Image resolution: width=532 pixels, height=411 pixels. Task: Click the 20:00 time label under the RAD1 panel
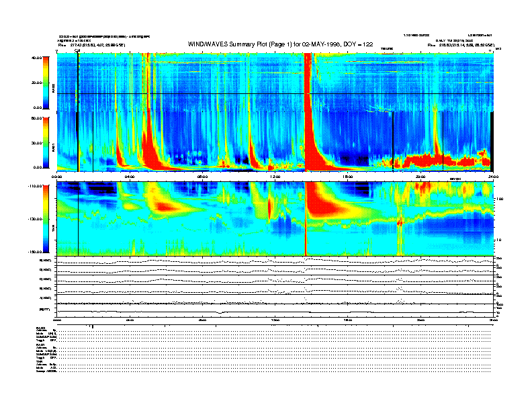point(420,177)
